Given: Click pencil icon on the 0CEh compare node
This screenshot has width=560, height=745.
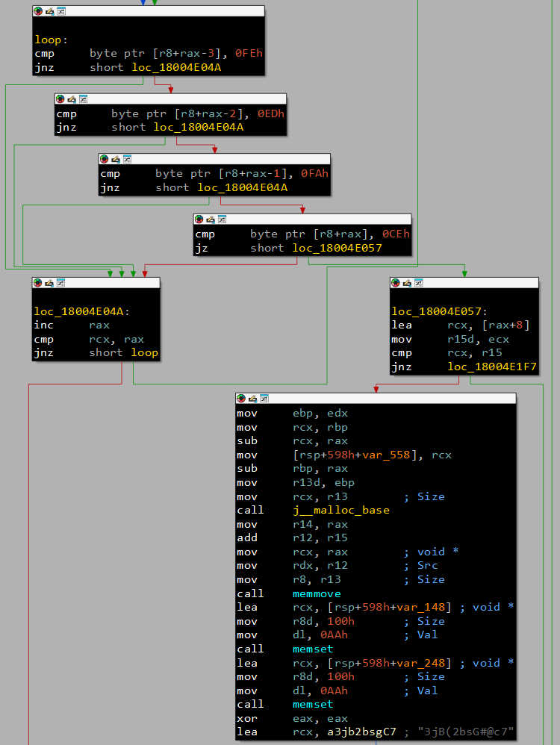Looking at the screenshot, I should click(x=210, y=219).
